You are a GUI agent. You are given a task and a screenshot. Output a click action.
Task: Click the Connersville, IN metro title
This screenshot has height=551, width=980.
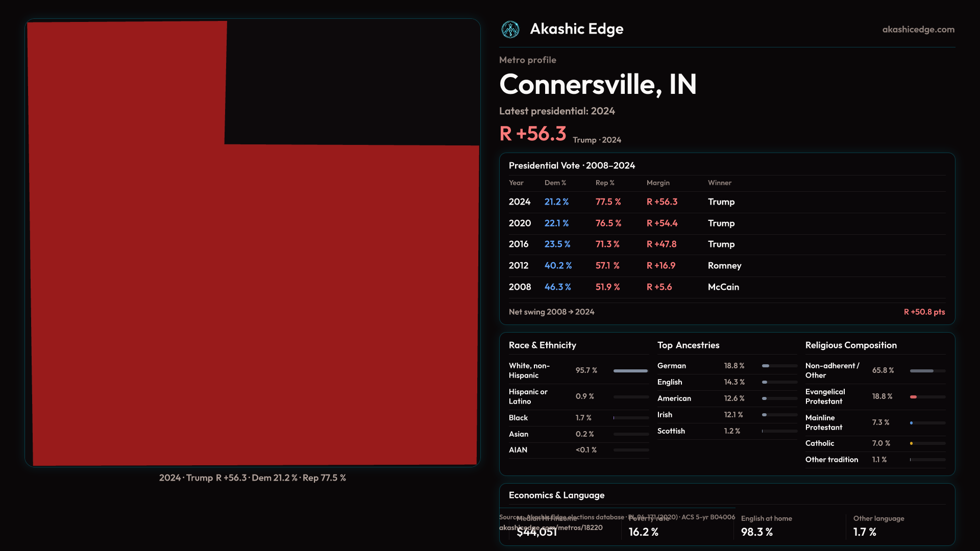[598, 84]
